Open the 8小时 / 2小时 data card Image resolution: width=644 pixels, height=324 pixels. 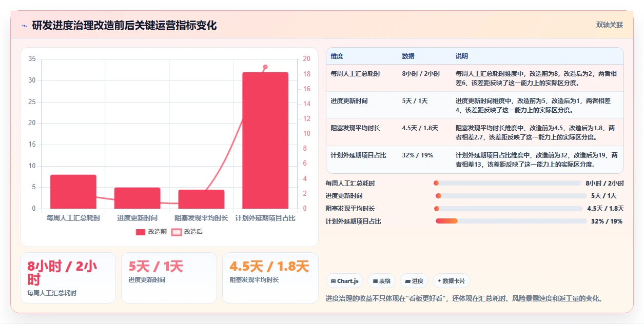click(x=68, y=278)
